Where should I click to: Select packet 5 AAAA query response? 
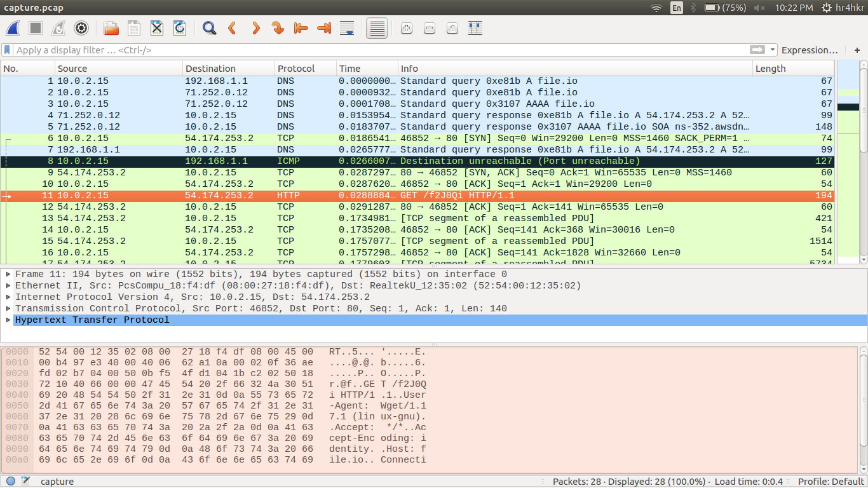click(x=417, y=126)
